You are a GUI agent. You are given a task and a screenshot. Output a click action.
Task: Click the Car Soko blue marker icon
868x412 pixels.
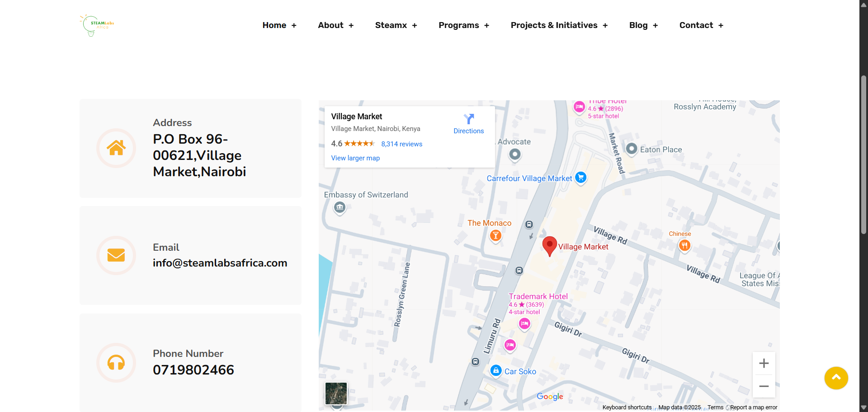pyautogui.click(x=496, y=371)
